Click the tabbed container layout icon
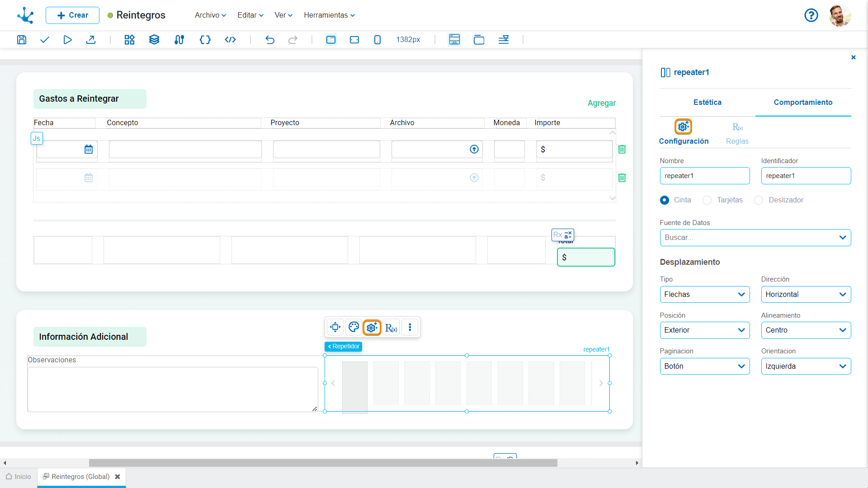The image size is (868, 488). (x=479, y=40)
